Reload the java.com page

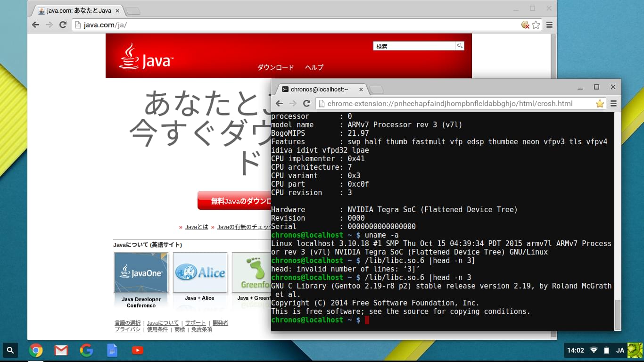click(63, 25)
